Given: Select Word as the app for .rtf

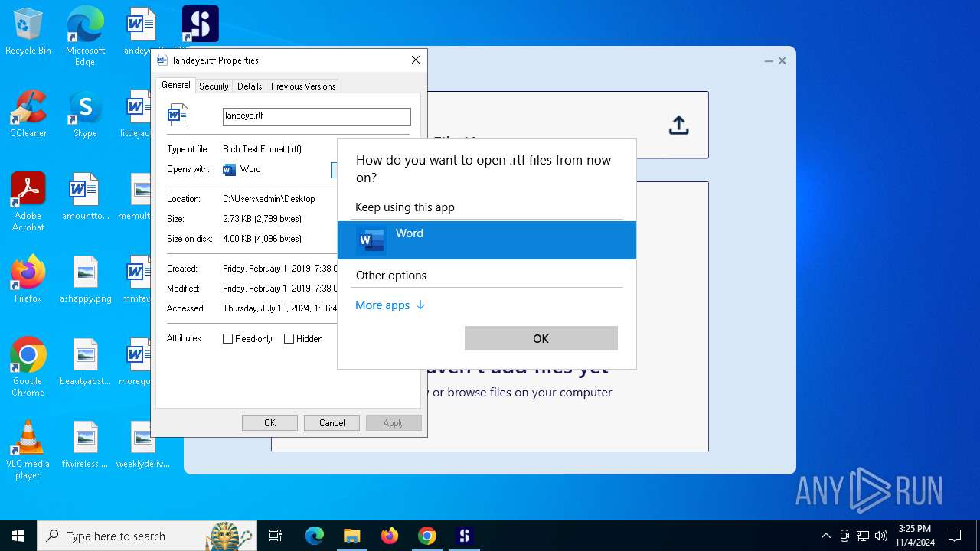Looking at the screenshot, I should pyautogui.click(x=487, y=240).
